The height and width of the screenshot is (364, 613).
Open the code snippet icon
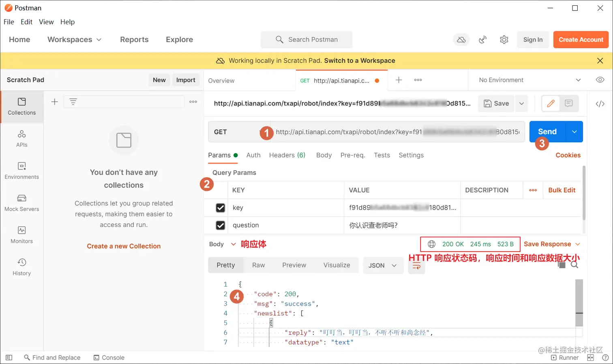click(600, 104)
